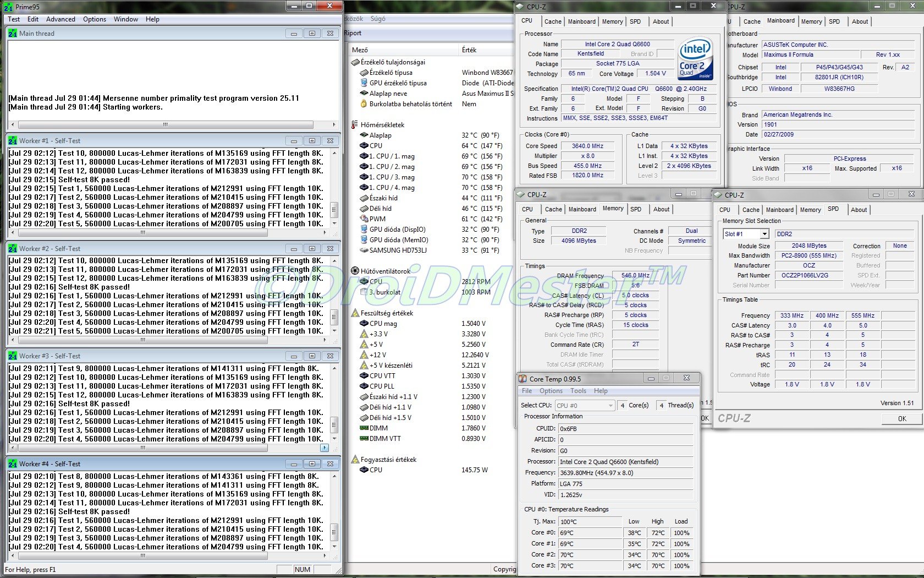Image resolution: width=924 pixels, height=578 pixels.
Task: Select About tab in CPU-Z SPD window
Action: (x=859, y=210)
